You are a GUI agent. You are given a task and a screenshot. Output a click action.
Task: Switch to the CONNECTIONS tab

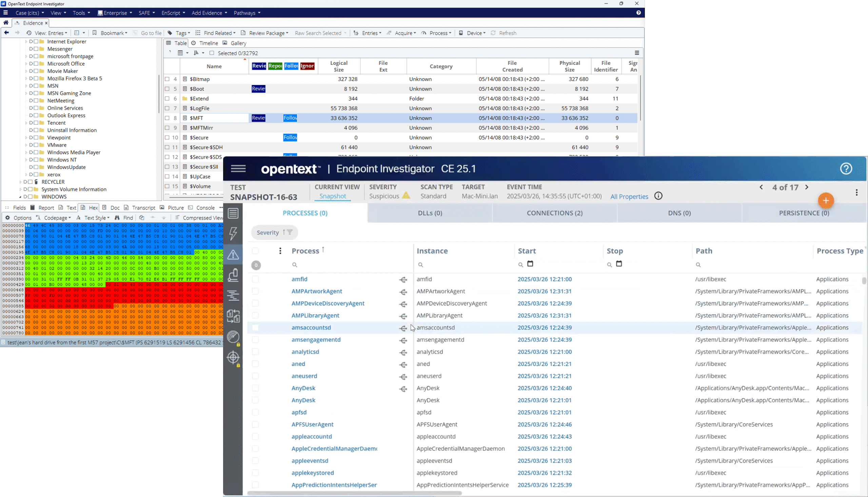click(554, 213)
